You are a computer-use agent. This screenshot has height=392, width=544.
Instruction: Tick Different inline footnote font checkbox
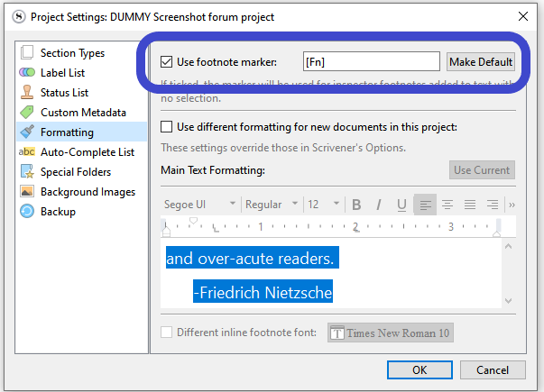coord(166,333)
